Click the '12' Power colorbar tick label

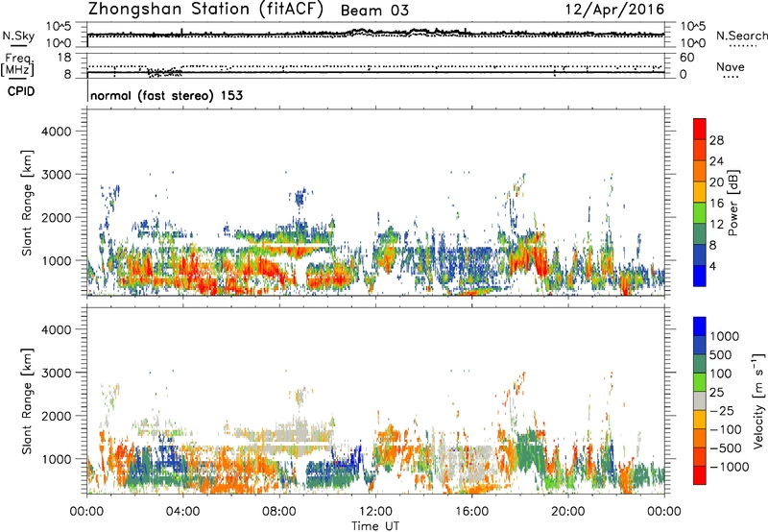pyautogui.click(x=716, y=225)
